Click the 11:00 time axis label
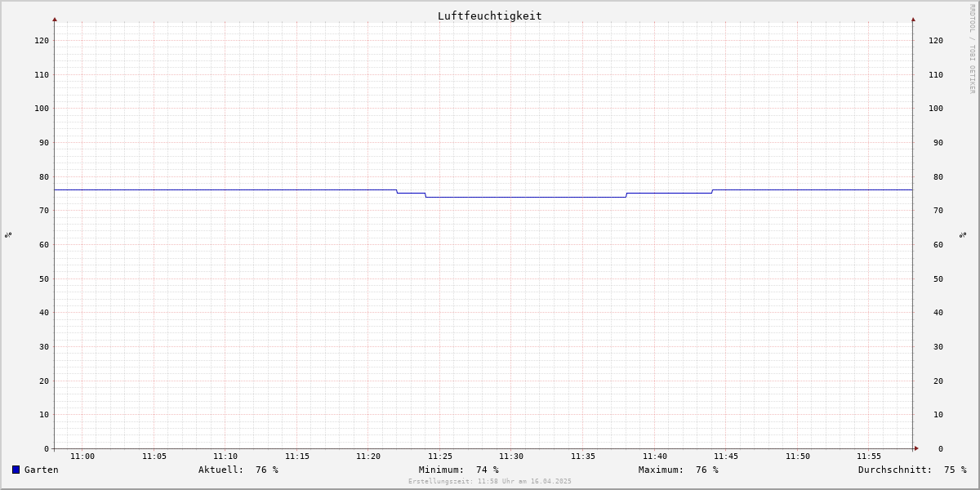Image resolution: width=980 pixels, height=490 pixels. click(82, 457)
